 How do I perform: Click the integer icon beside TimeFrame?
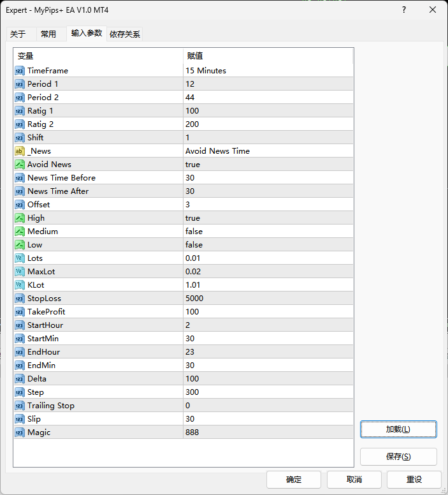click(20, 71)
